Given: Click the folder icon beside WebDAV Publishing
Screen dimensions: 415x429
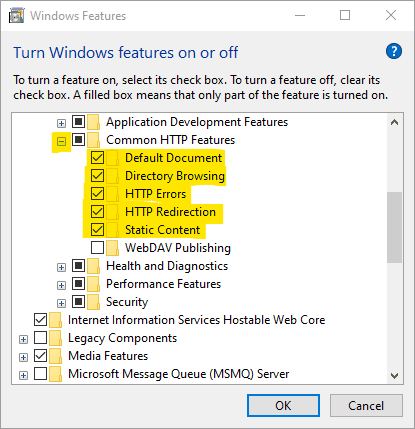Looking at the screenshot, I should [113, 248].
